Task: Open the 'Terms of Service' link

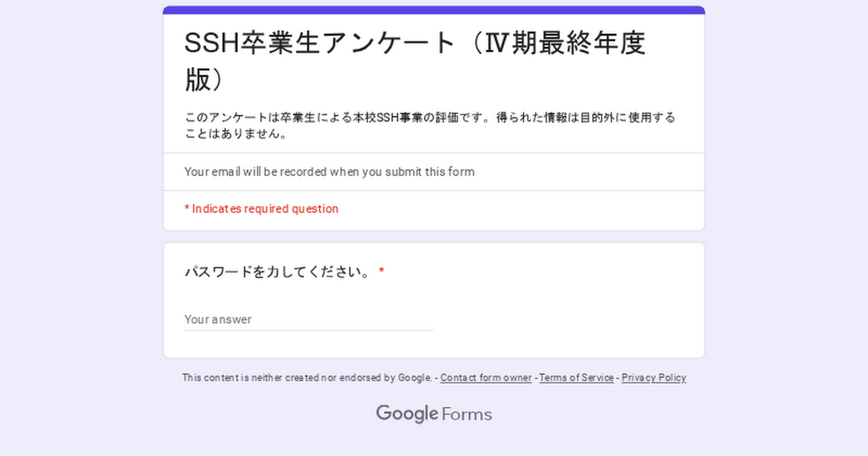Action: [x=576, y=378]
